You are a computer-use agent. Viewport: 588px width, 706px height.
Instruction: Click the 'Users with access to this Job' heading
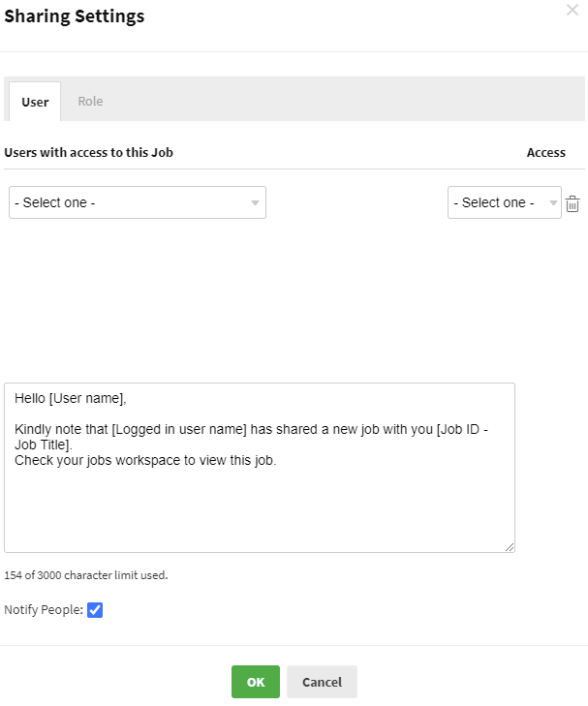click(88, 152)
